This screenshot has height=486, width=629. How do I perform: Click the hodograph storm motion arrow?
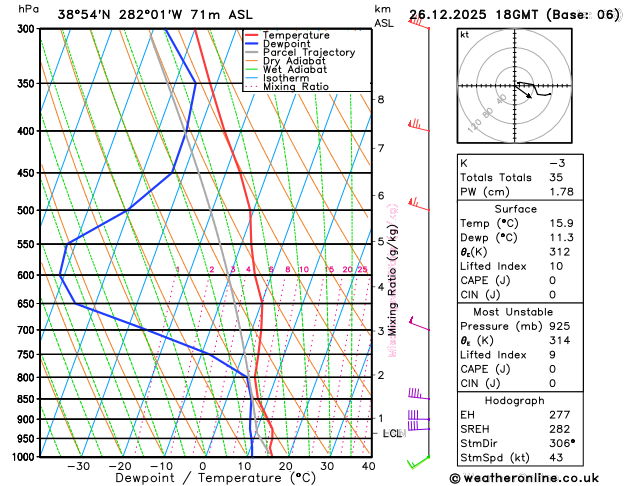pos(523,92)
